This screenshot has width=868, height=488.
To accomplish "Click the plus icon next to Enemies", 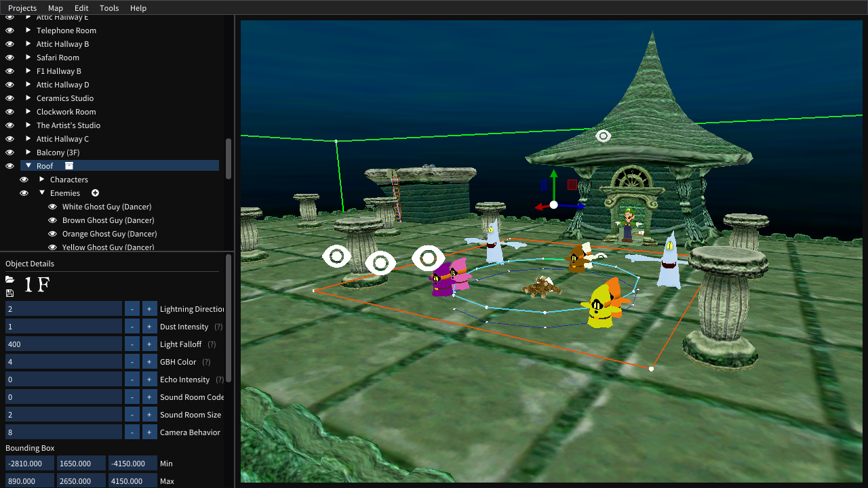I will [x=95, y=193].
